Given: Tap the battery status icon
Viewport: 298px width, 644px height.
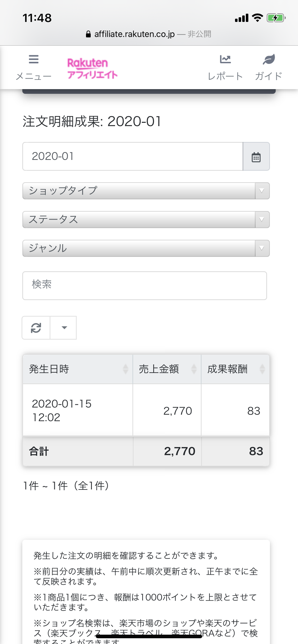Looking at the screenshot, I should pos(276,18).
